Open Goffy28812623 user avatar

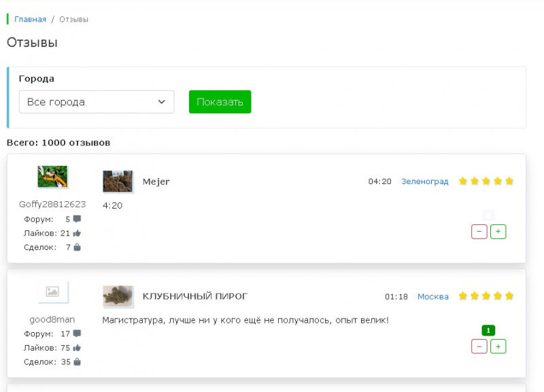[52, 177]
